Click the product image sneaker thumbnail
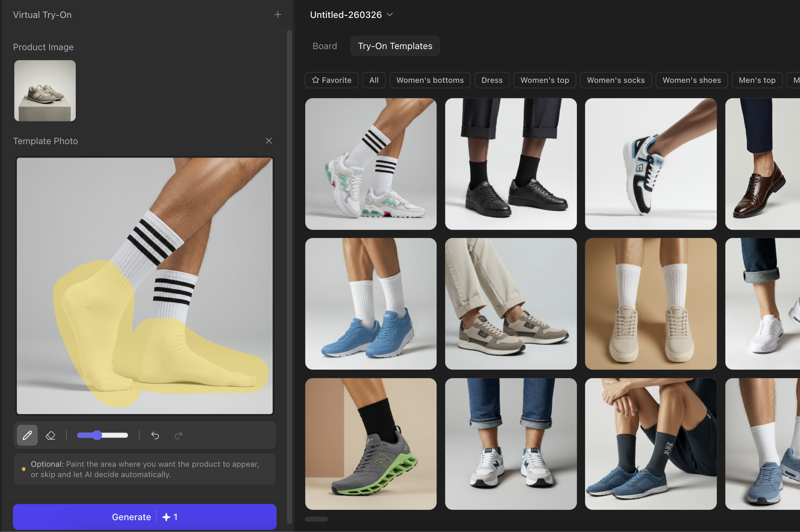Image resolution: width=800 pixels, height=532 pixels. click(44, 90)
